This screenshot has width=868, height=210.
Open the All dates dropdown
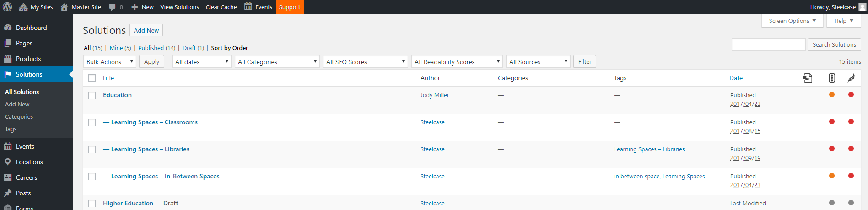tap(201, 61)
